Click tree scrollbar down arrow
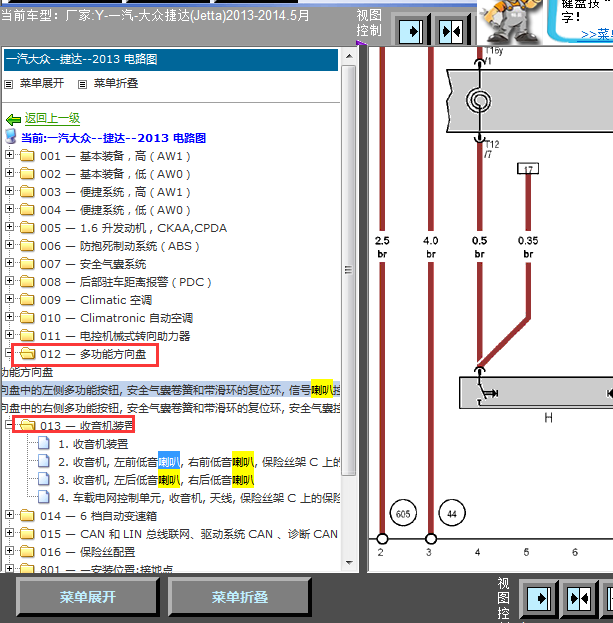The height and width of the screenshot is (623, 613). 349,562
